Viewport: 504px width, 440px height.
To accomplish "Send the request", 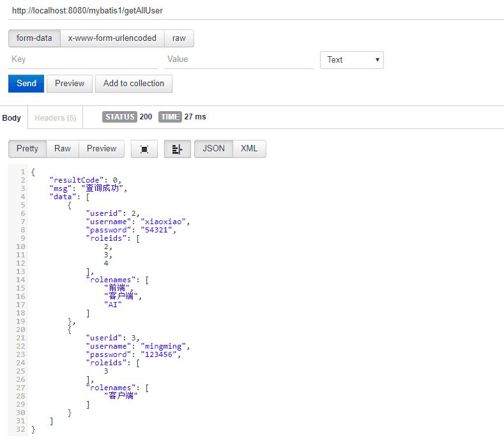I will pyautogui.click(x=26, y=84).
